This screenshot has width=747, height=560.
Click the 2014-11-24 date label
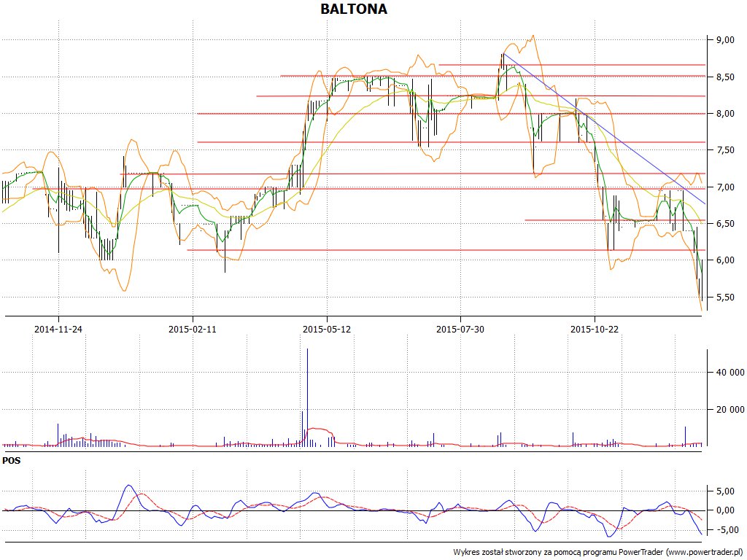pos(58,329)
